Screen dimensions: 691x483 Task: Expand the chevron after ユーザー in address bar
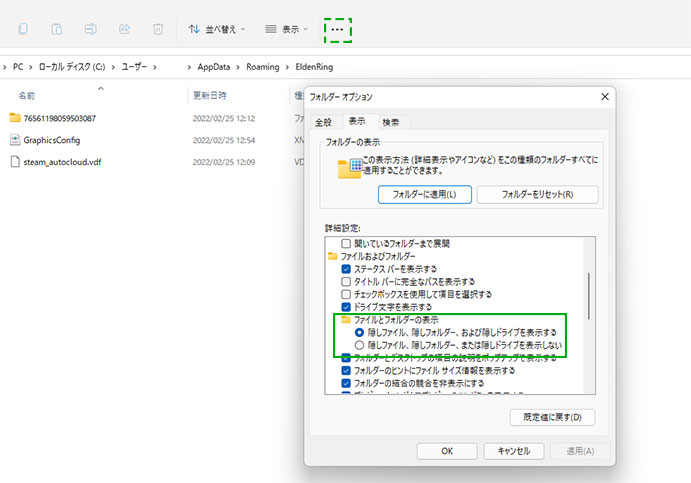point(155,67)
